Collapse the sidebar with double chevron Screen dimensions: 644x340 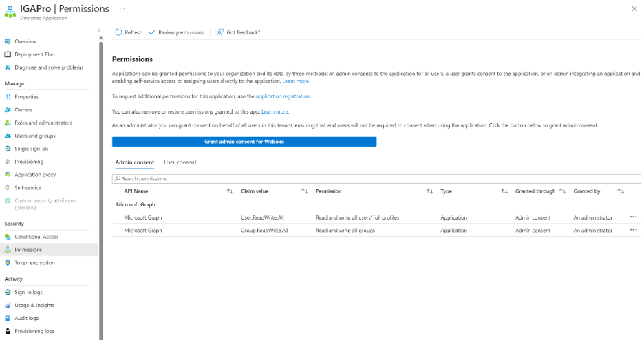coord(99,30)
